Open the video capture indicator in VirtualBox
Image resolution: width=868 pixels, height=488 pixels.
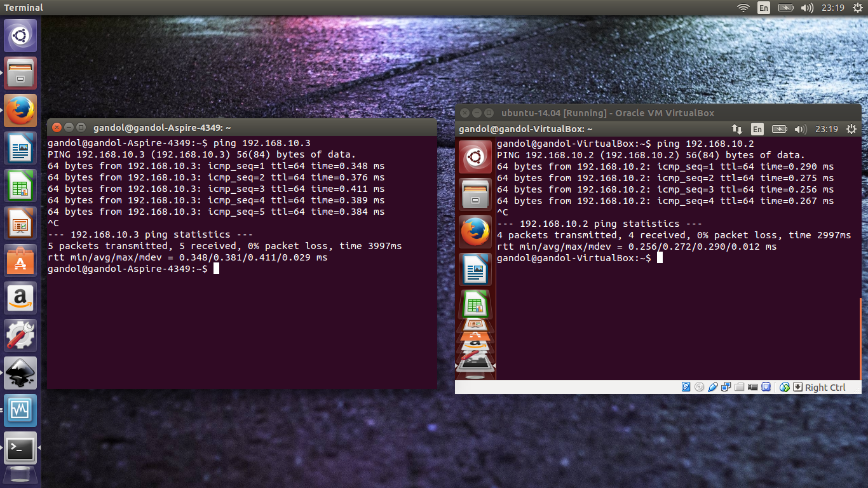tap(753, 387)
